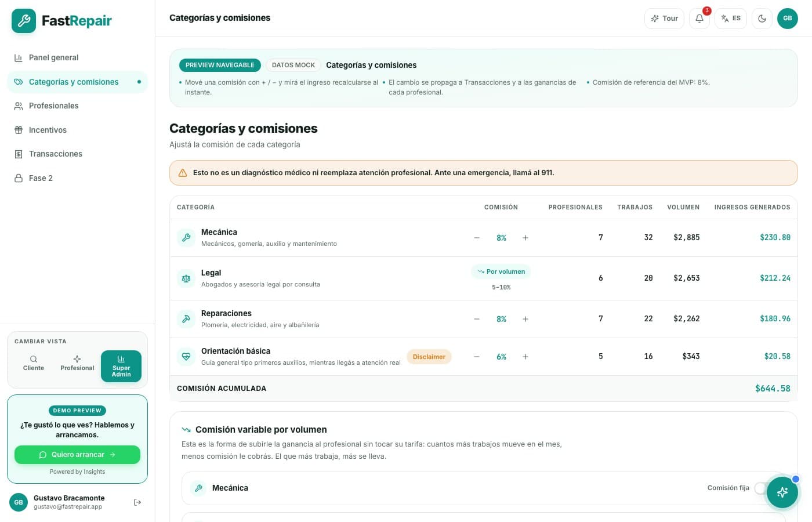This screenshot has height=522, width=812.
Task: Open Panel general in sidebar
Action: [77, 57]
